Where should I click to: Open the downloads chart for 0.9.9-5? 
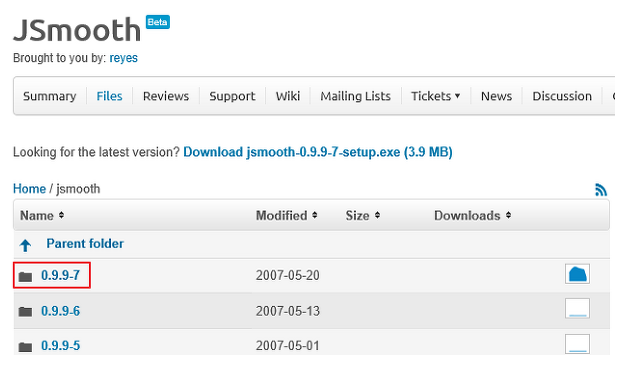pyautogui.click(x=577, y=344)
